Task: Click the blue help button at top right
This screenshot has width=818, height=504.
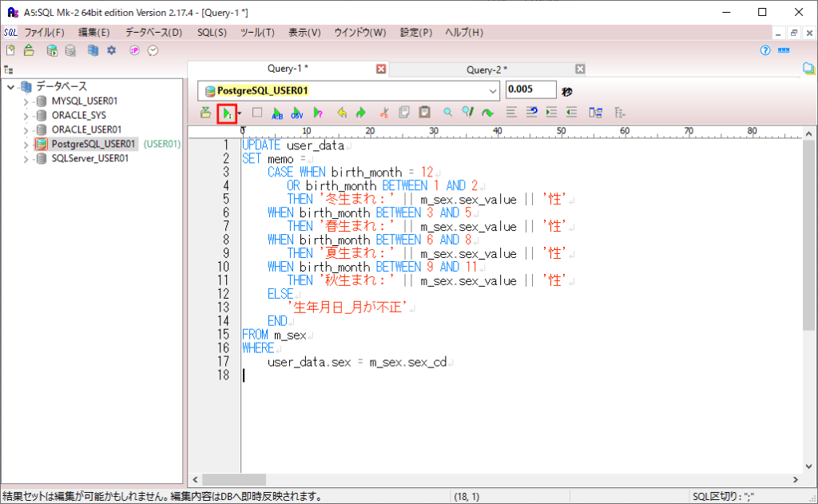Action: [x=764, y=50]
